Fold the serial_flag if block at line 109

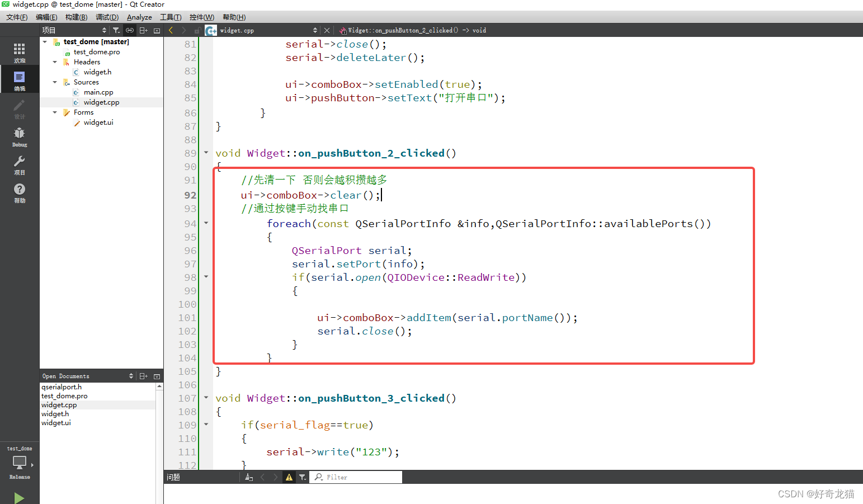(206, 425)
